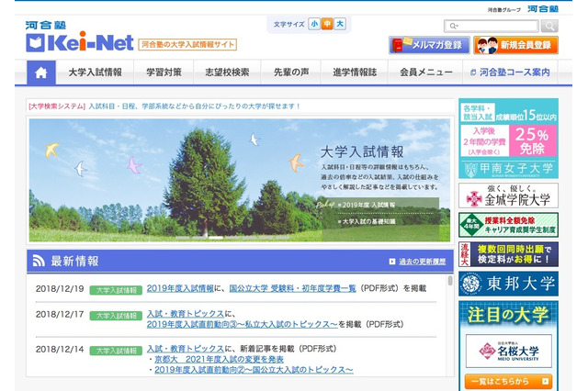Open 2019年度入試直前動向③ 私立大入試 link

243,324
